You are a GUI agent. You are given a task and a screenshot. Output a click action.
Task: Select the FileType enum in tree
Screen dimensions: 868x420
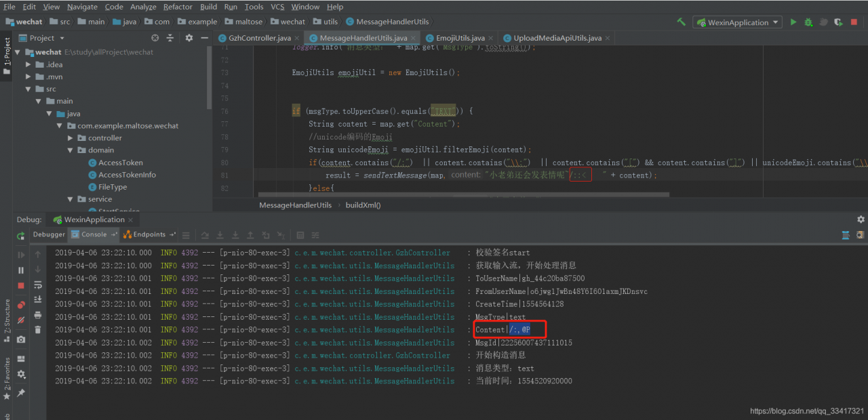(107, 187)
